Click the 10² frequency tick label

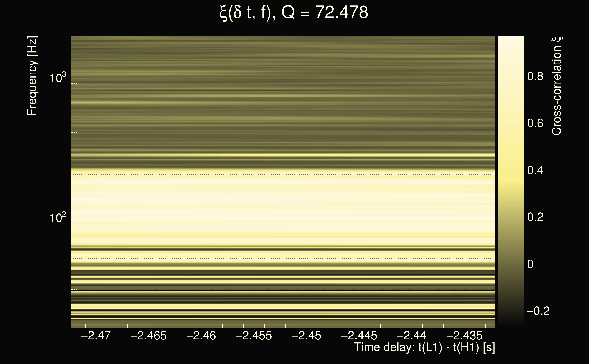[x=58, y=218]
